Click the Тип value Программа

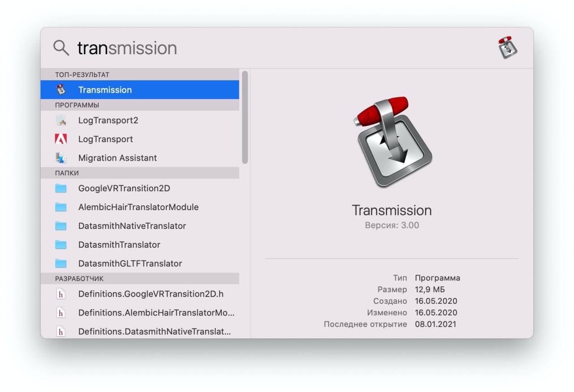pyautogui.click(x=438, y=278)
